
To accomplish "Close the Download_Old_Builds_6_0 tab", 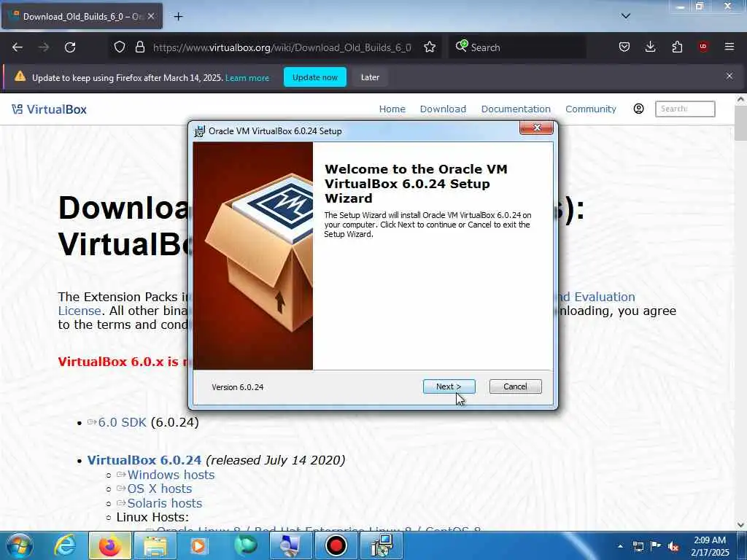I will [x=151, y=16].
